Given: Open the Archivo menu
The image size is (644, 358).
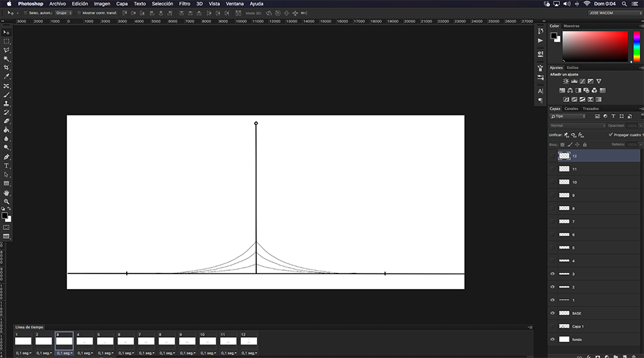Looking at the screenshot, I should click(x=58, y=4).
